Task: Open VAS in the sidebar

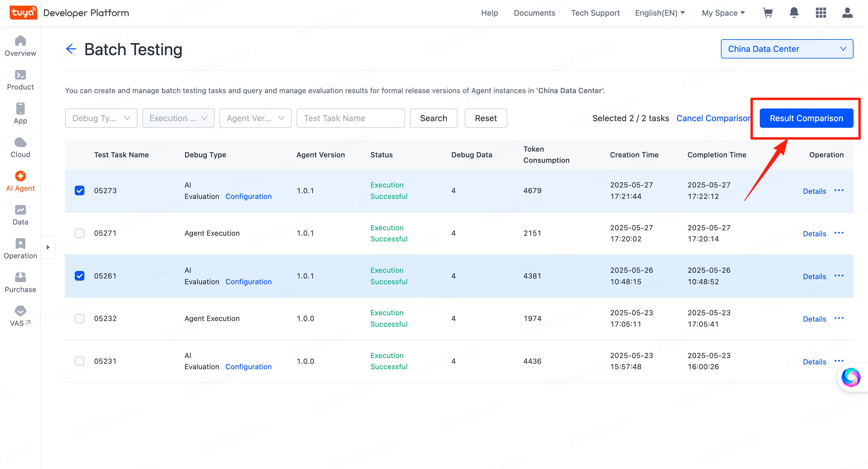Action: [20, 316]
